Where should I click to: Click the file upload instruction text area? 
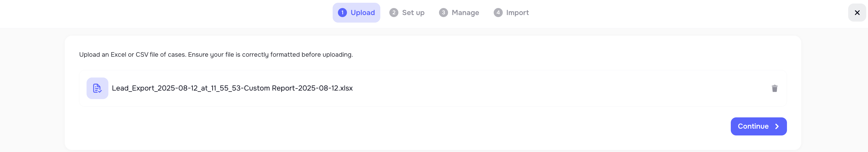[x=216, y=54]
